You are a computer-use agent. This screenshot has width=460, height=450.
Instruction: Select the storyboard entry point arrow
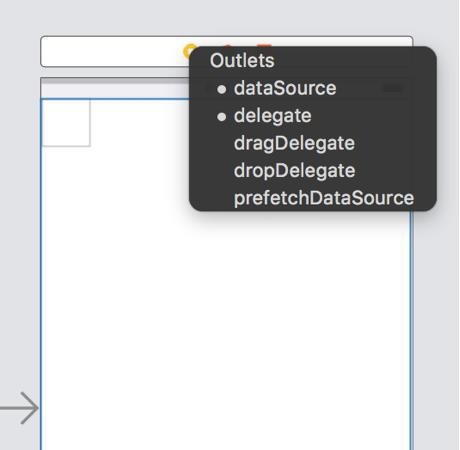(x=19, y=408)
